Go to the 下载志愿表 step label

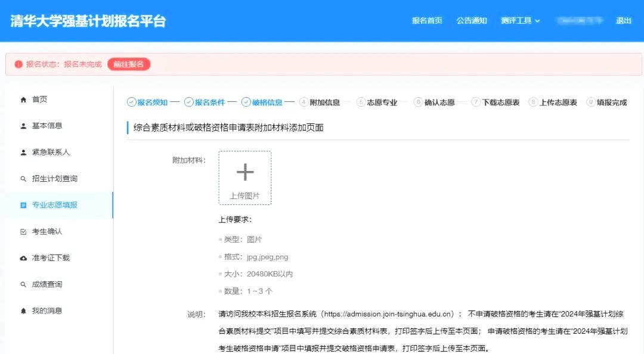click(501, 103)
